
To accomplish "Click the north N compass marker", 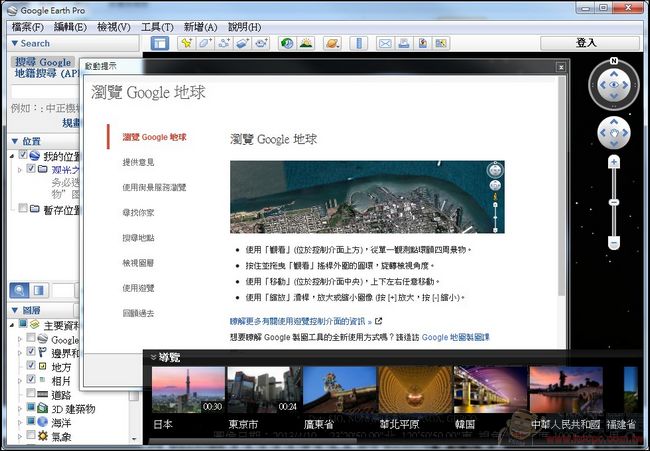I will 614,61.
